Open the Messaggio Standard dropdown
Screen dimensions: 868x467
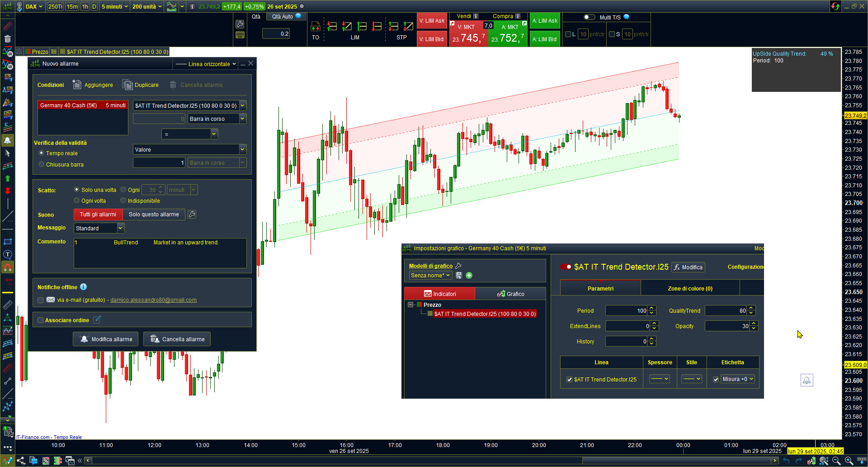tap(120, 229)
